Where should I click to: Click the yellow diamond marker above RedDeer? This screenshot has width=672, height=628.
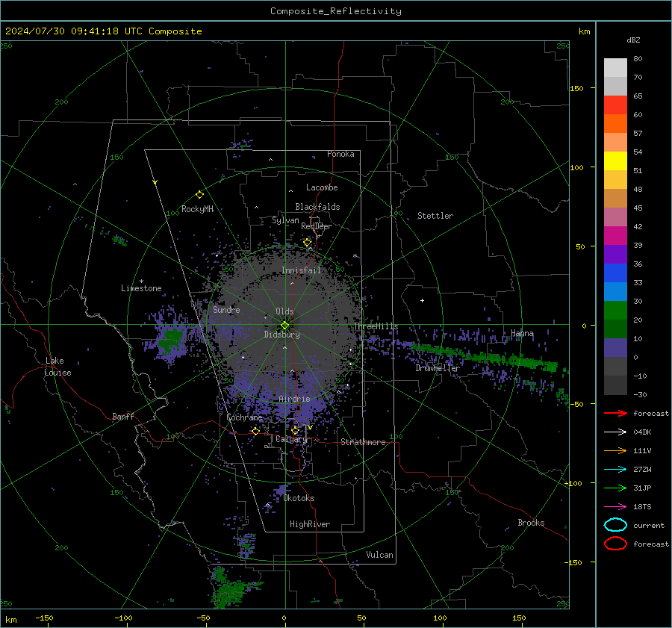307,243
